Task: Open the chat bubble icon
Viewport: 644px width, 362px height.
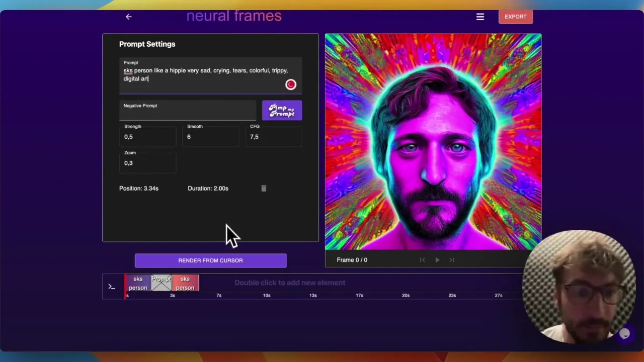Action: (x=624, y=334)
